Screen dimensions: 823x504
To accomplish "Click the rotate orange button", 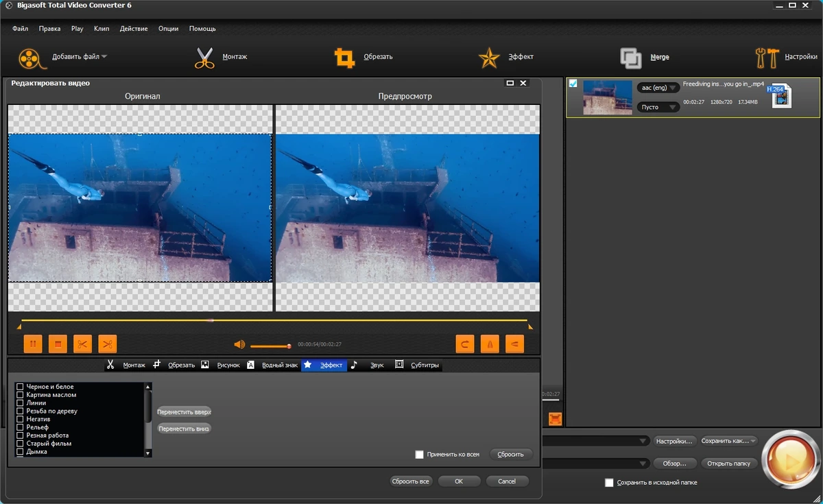I will (x=465, y=344).
